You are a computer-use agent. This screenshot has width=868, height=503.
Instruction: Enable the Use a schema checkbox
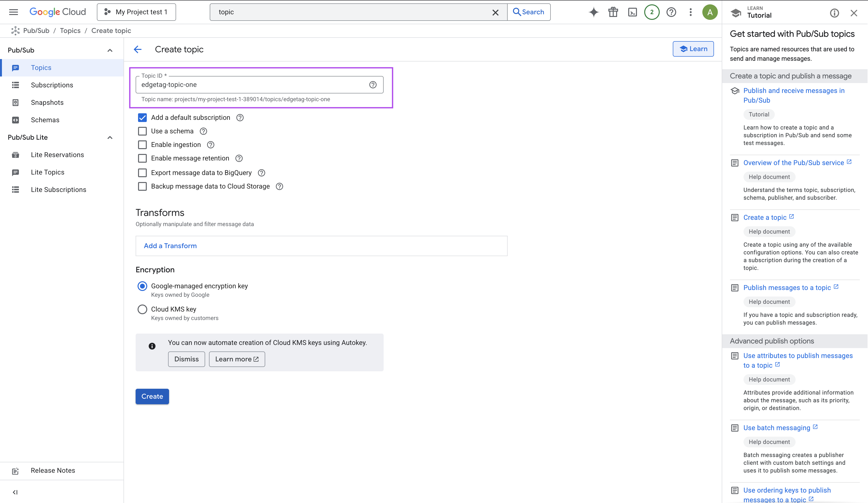tap(142, 131)
